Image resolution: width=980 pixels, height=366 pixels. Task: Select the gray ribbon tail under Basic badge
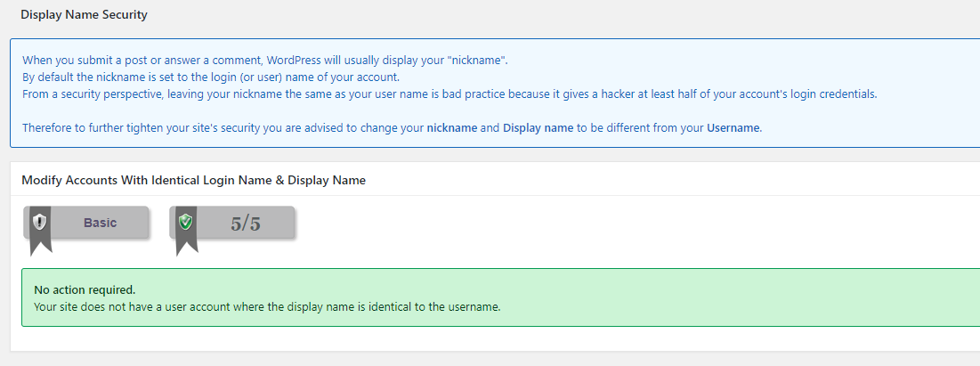pyautogui.click(x=41, y=246)
